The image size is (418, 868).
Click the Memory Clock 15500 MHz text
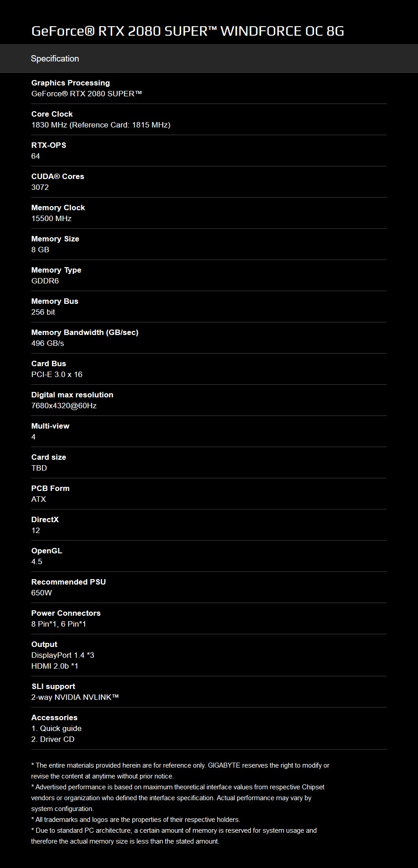52,218
